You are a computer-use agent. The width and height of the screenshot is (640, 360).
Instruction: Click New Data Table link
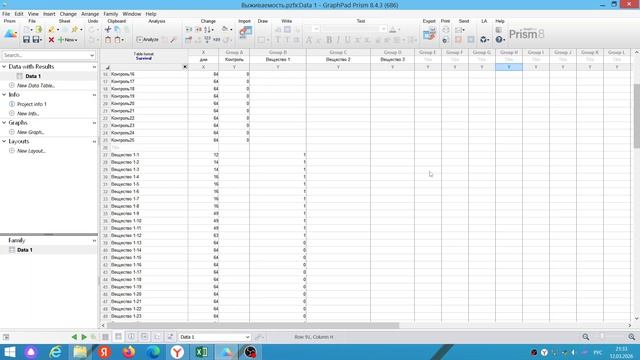pyautogui.click(x=36, y=85)
